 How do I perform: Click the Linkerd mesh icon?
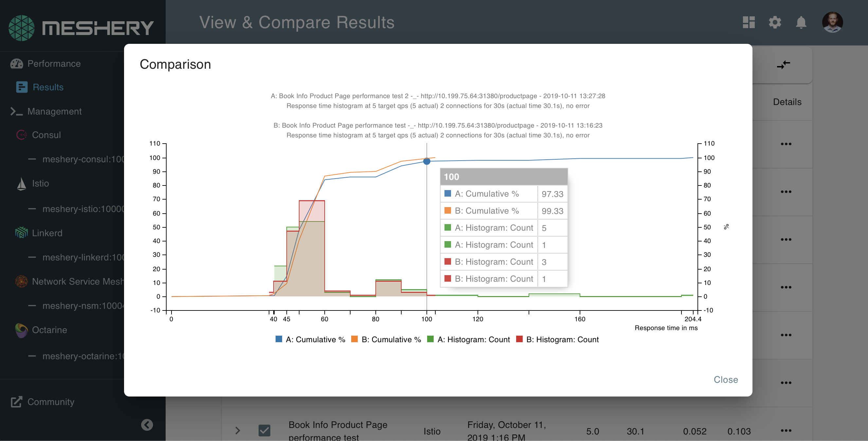21,233
